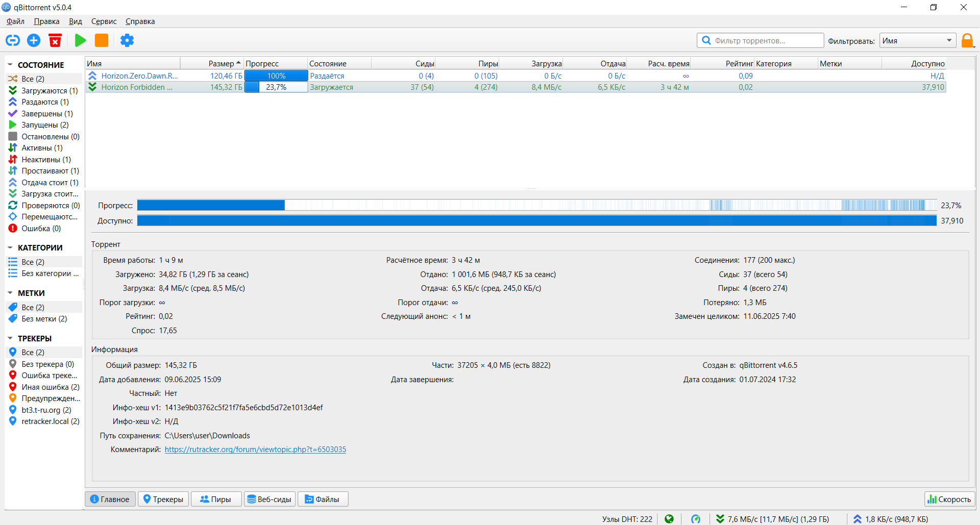This screenshot has height=525, width=980.
Task: Open the Скорость graph tab
Action: pyautogui.click(x=949, y=499)
